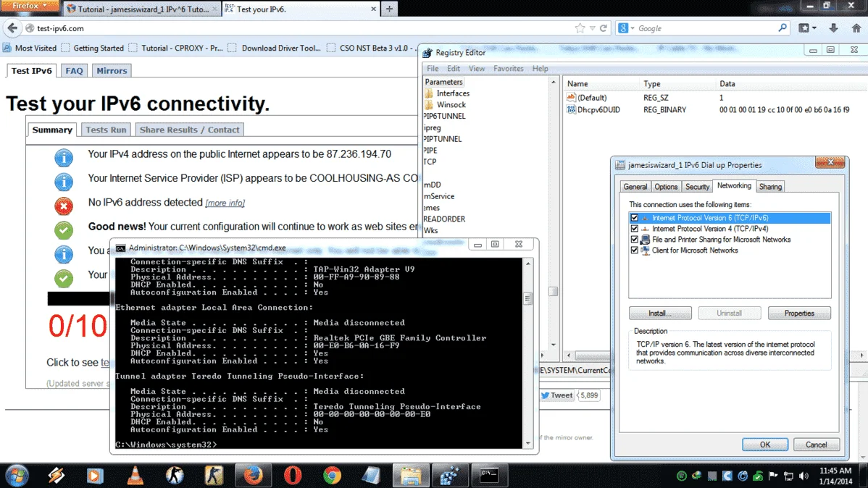The width and height of the screenshot is (868, 488).
Task: Click the volume speaker tray icon
Action: pyautogui.click(x=804, y=476)
